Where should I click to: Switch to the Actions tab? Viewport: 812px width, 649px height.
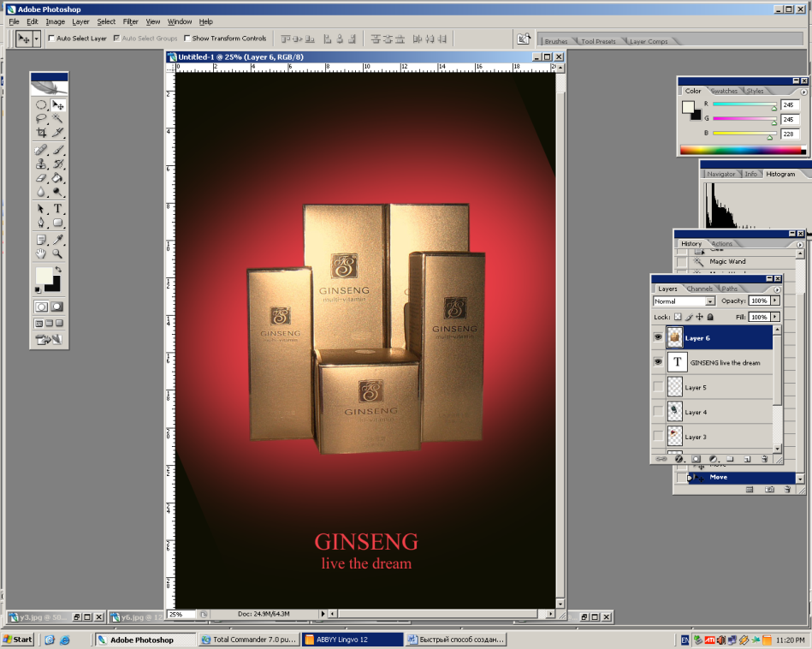coord(722,244)
